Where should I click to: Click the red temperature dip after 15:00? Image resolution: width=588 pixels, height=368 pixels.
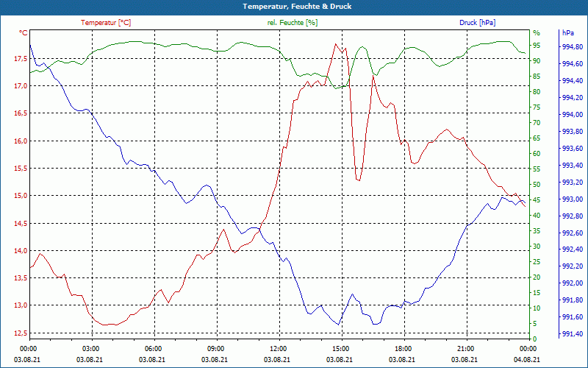pos(359,180)
